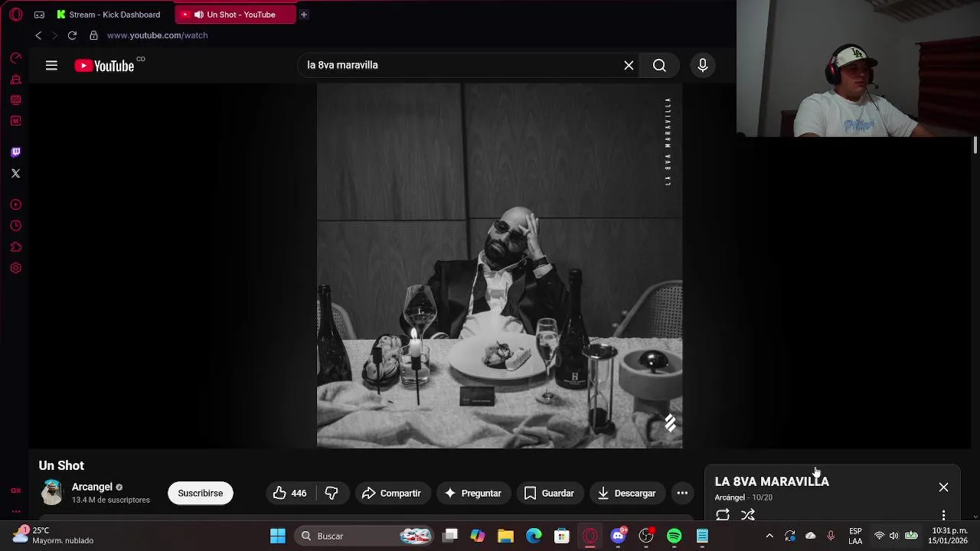Open the ESP LAA language switcher

(855, 536)
